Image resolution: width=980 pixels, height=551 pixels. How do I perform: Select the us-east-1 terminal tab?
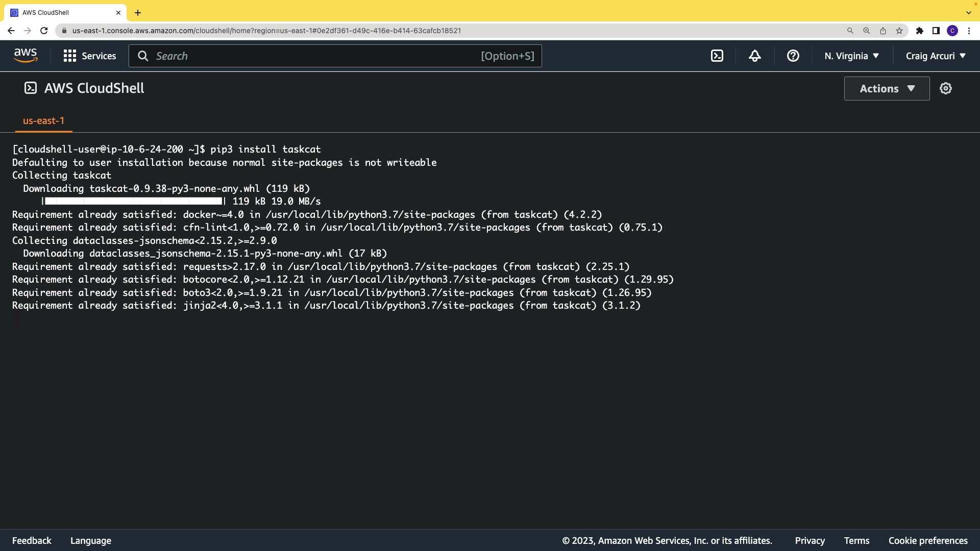[x=43, y=121]
